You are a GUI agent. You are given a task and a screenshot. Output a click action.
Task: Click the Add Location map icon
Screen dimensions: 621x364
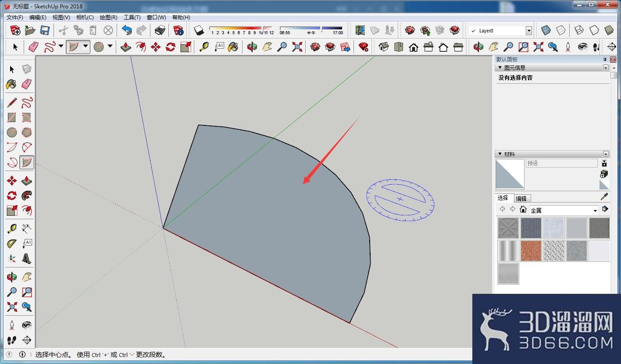[x=360, y=30]
